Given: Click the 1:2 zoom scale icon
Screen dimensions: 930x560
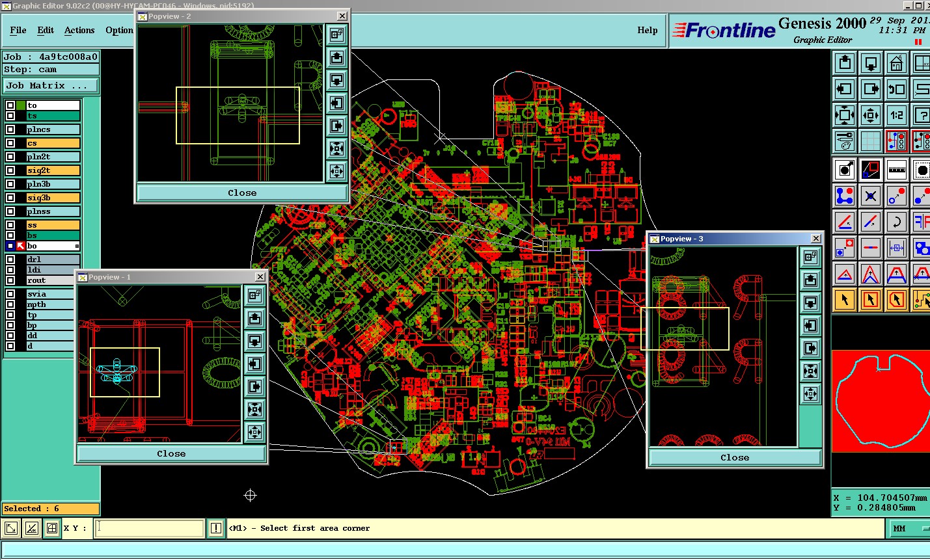Looking at the screenshot, I should click(x=897, y=115).
